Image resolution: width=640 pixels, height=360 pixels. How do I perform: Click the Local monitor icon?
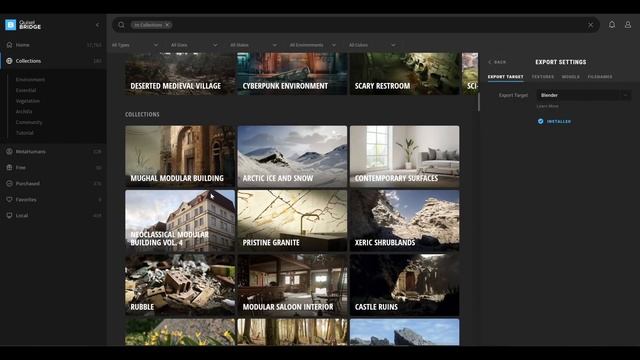point(9,215)
